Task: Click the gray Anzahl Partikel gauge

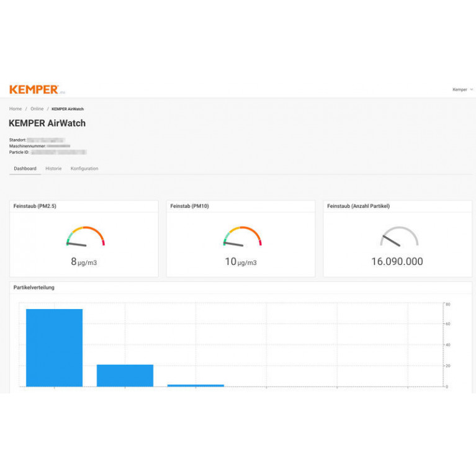Action: (399, 236)
